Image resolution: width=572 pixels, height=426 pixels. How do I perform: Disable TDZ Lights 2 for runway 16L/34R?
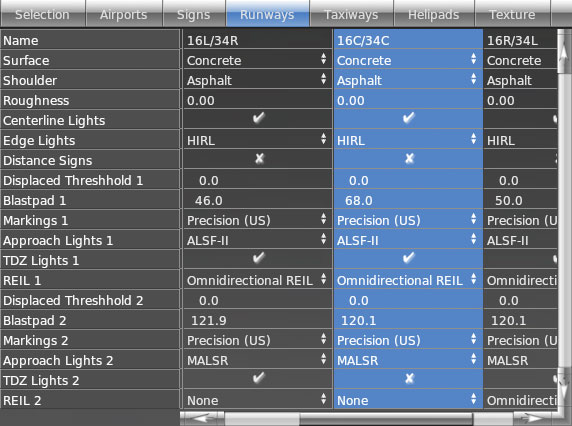tap(258, 379)
